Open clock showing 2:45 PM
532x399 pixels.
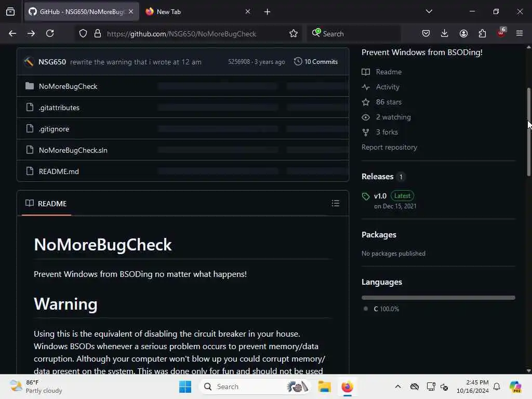point(473,387)
